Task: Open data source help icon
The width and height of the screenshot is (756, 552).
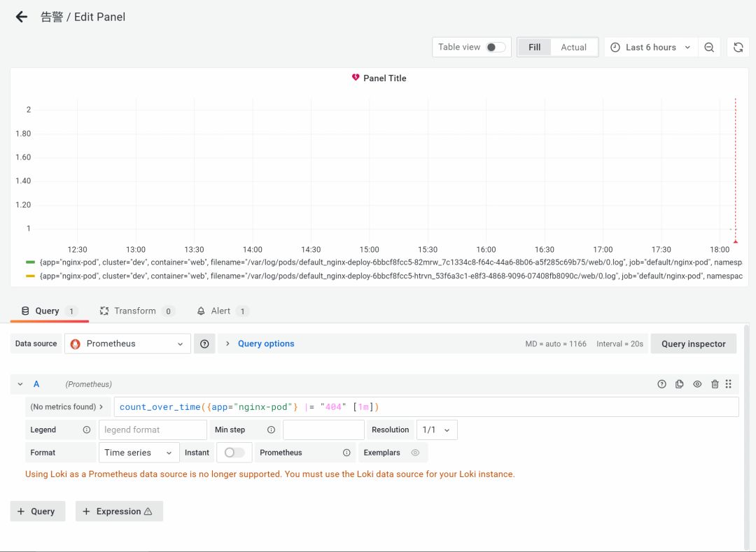Action: click(x=204, y=344)
